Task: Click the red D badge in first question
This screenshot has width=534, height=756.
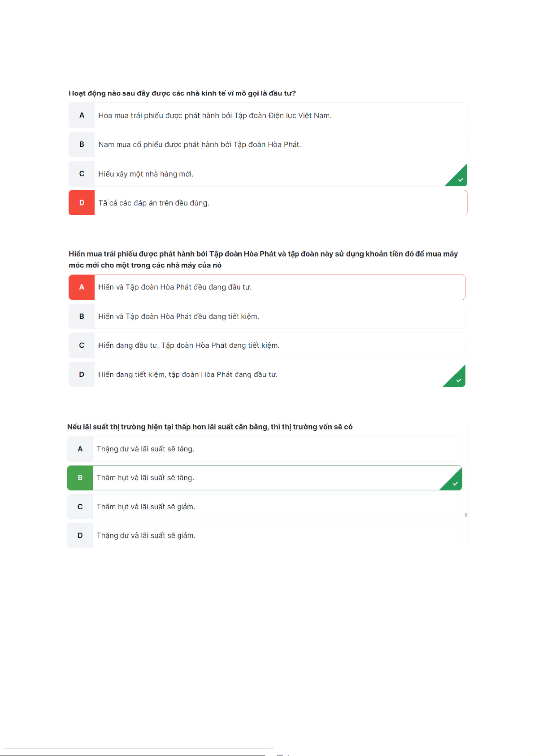Action: [82, 203]
